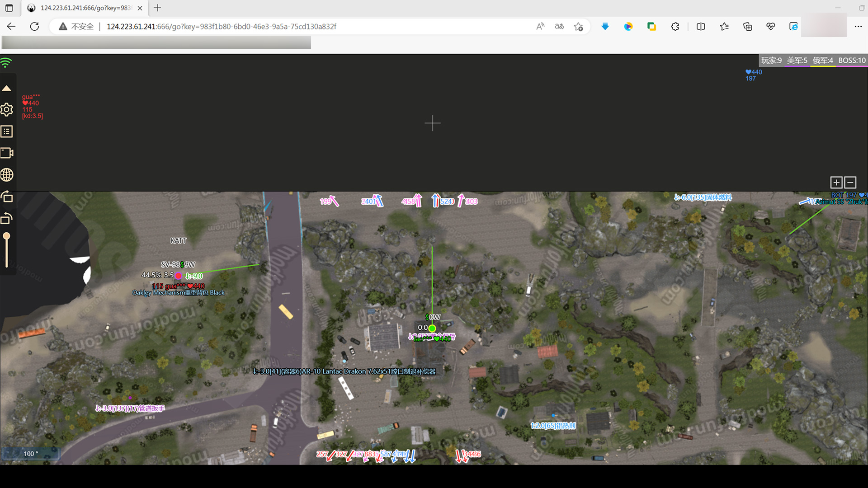Click the 100° angle field
Screen dimensions: 868x488
(31, 454)
